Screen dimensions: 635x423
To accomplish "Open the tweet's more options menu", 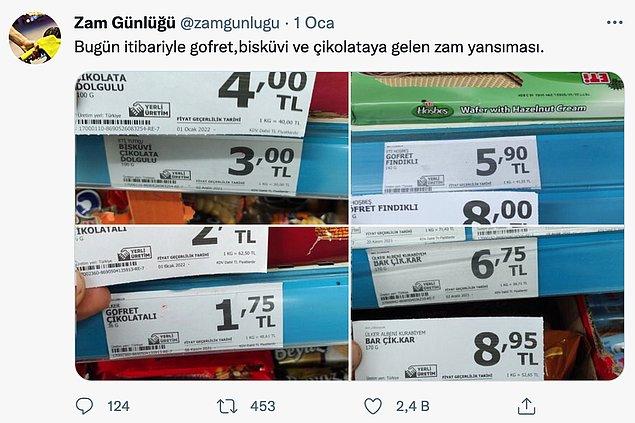I will [614, 23].
